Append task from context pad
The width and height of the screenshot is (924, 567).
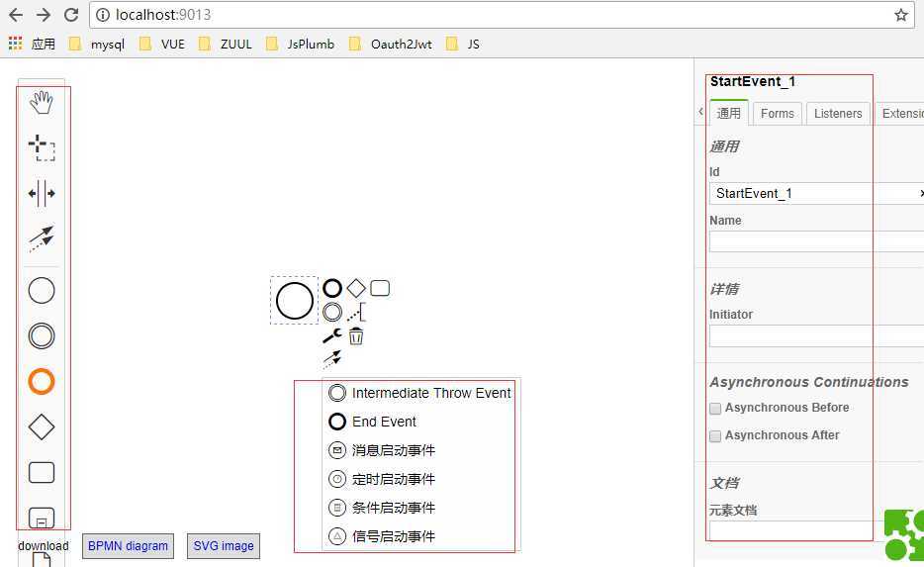pyautogui.click(x=380, y=288)
